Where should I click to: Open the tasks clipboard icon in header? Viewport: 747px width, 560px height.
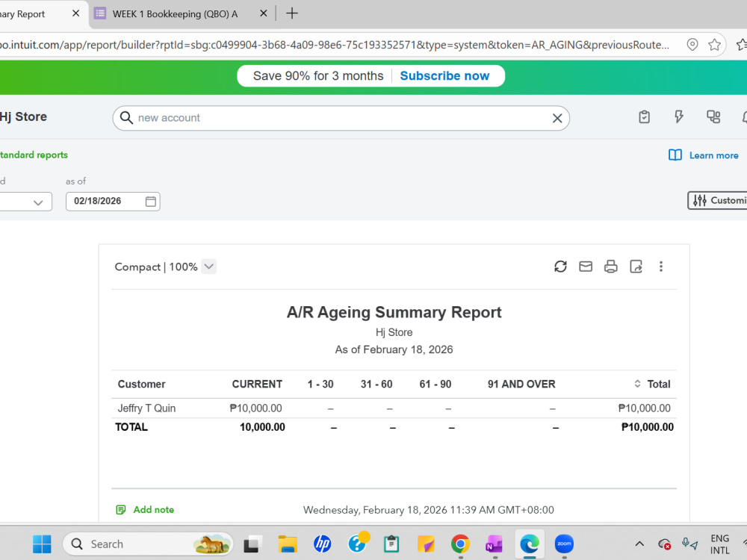(644, 117)
